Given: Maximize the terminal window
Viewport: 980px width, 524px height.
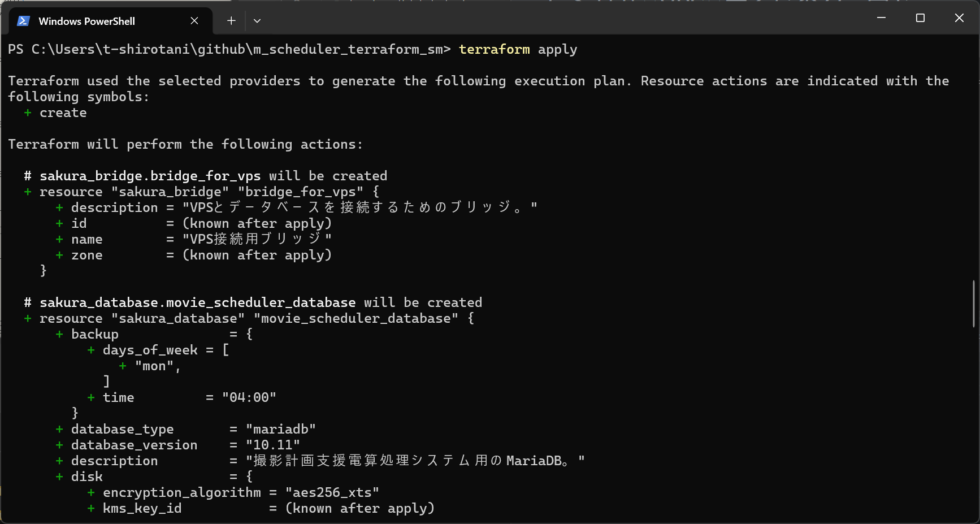Looking at the screenshot, I should click(x=920, y=18).
